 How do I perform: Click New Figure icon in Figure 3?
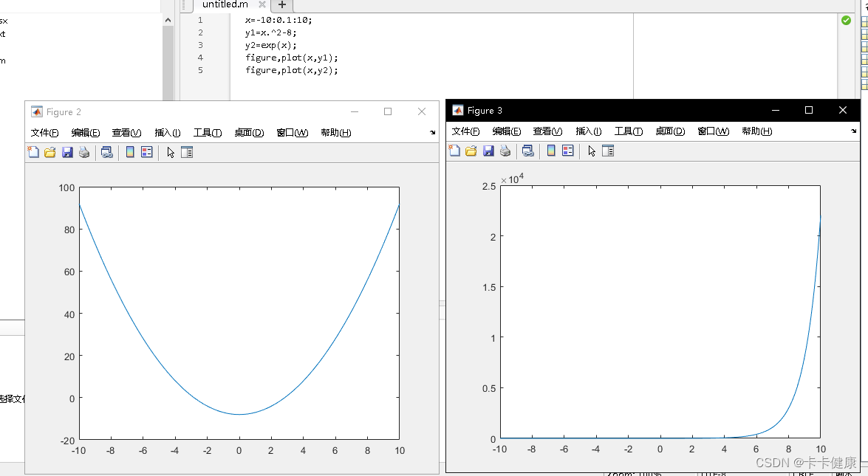[x=454, y=151]
